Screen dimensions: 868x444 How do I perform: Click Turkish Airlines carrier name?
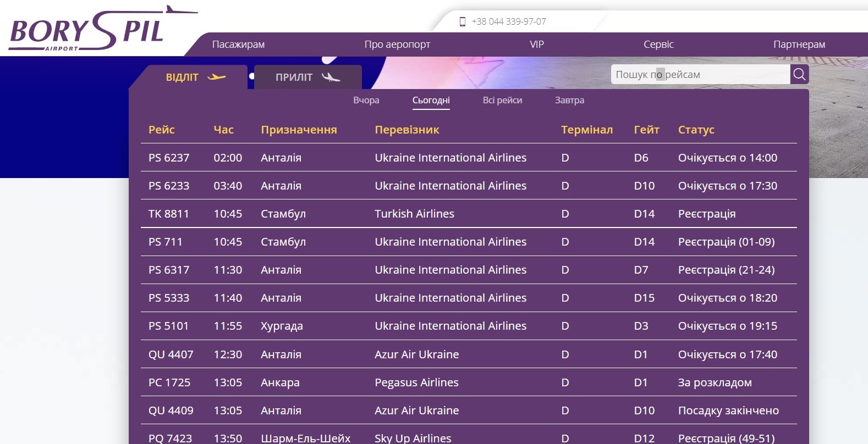coord(414,214)
